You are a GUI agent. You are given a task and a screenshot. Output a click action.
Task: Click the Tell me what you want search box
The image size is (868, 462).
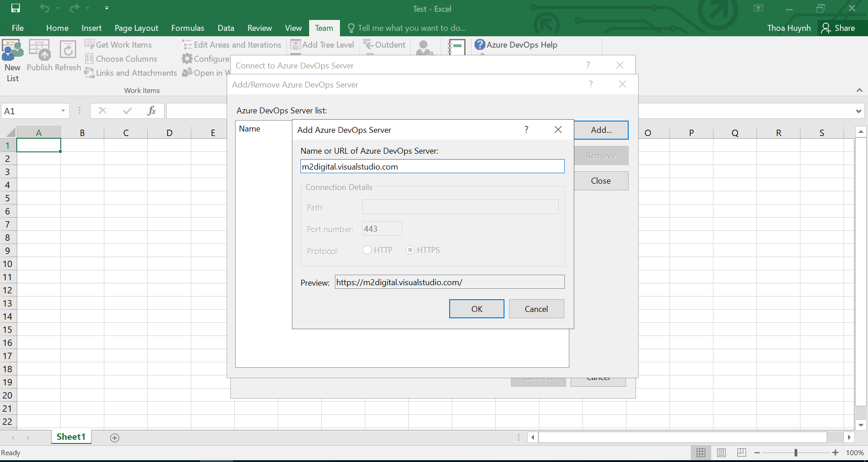click(x=407, y=28)
